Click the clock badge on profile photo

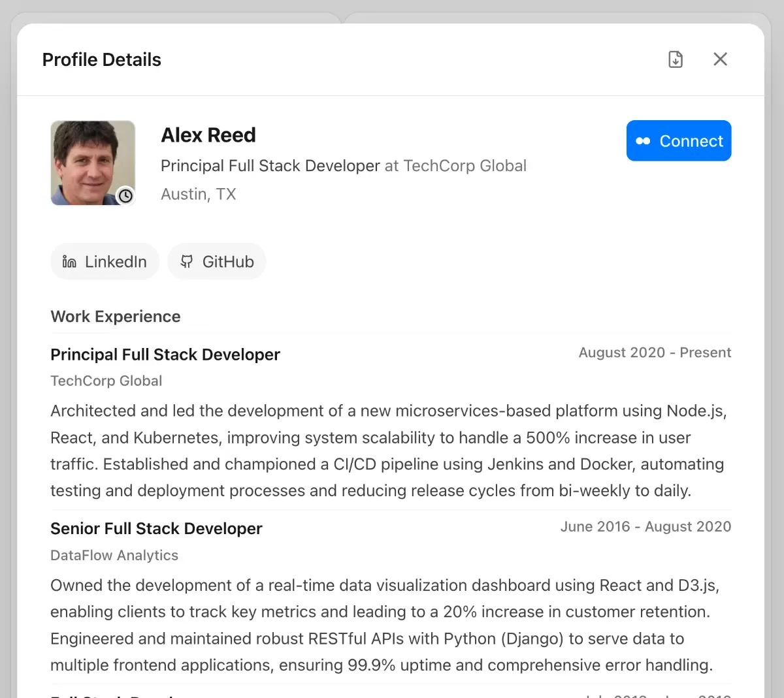125,195
